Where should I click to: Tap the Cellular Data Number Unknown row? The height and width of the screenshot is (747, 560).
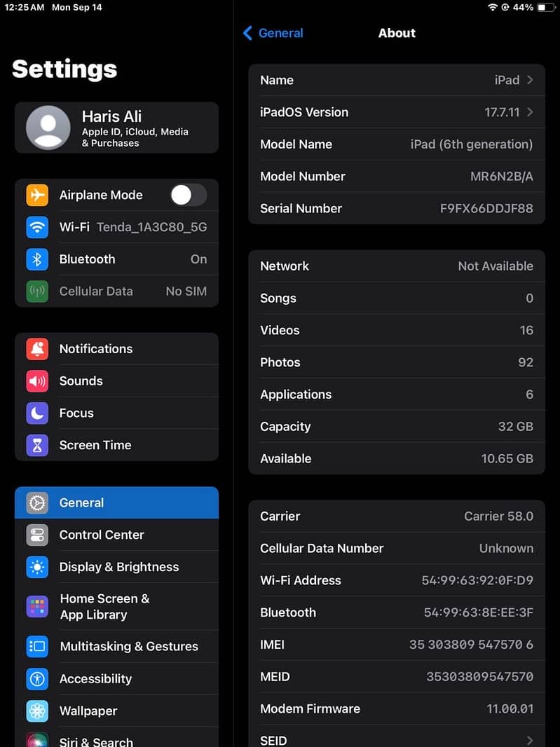pos(397,549)
